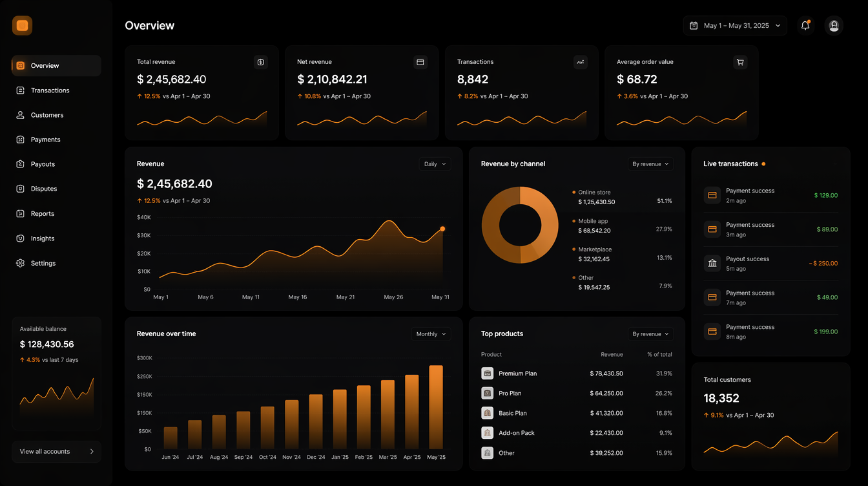Click the $ 68,542.20 Mobile app value
This screenshot has width=868, height=486.
[594, 231]
